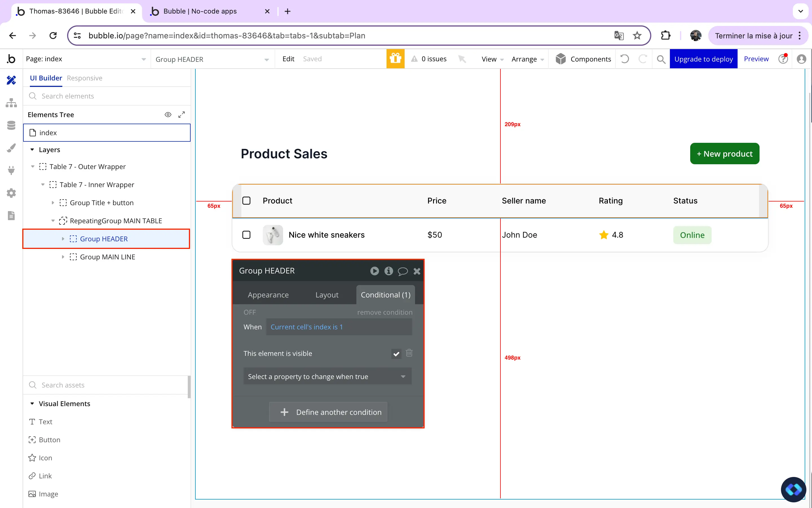Screen dimensions: 812x508
Task: Delete the visible property with trash icon
Action: tap(409, 353)
